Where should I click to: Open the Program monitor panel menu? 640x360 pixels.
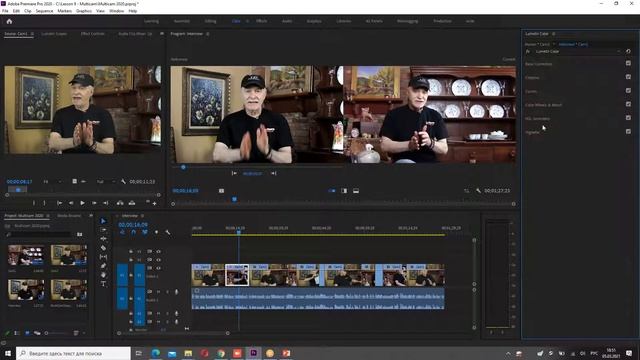[x=208, y=34]
